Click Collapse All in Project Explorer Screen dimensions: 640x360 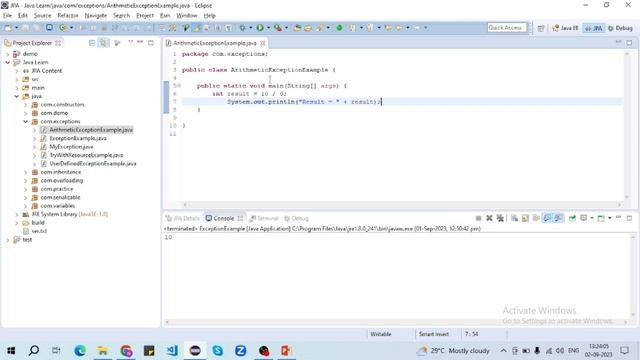click(92, 43)
